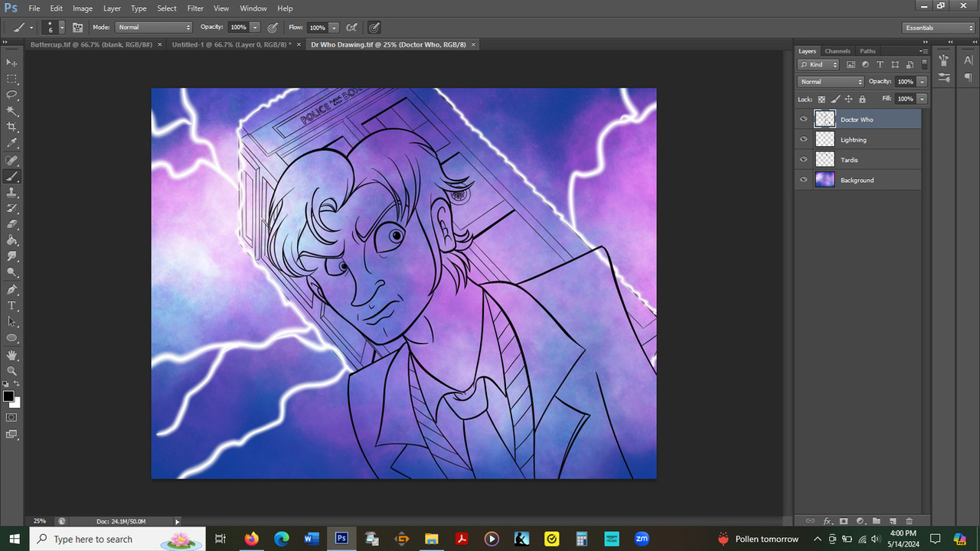
Task: Create a new adjustment layer
Action: point(860,521)
